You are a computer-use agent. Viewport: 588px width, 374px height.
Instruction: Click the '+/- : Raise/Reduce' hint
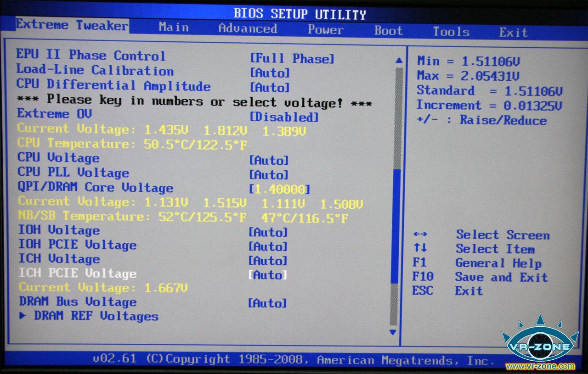481,120
